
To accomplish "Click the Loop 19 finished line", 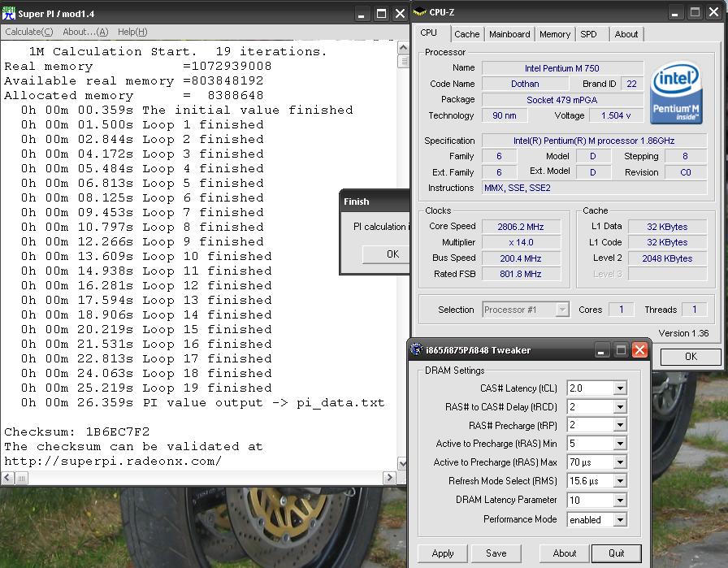I will tap(146, 388).
